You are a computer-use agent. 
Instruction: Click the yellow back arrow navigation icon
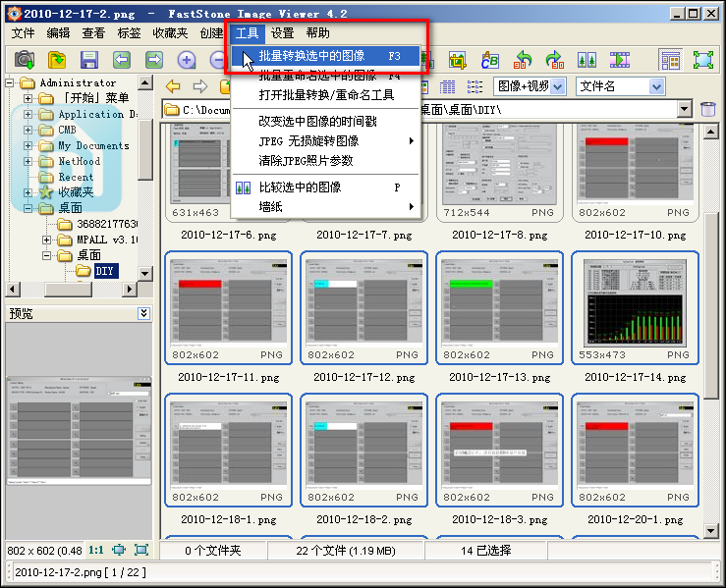pos(173,86)
